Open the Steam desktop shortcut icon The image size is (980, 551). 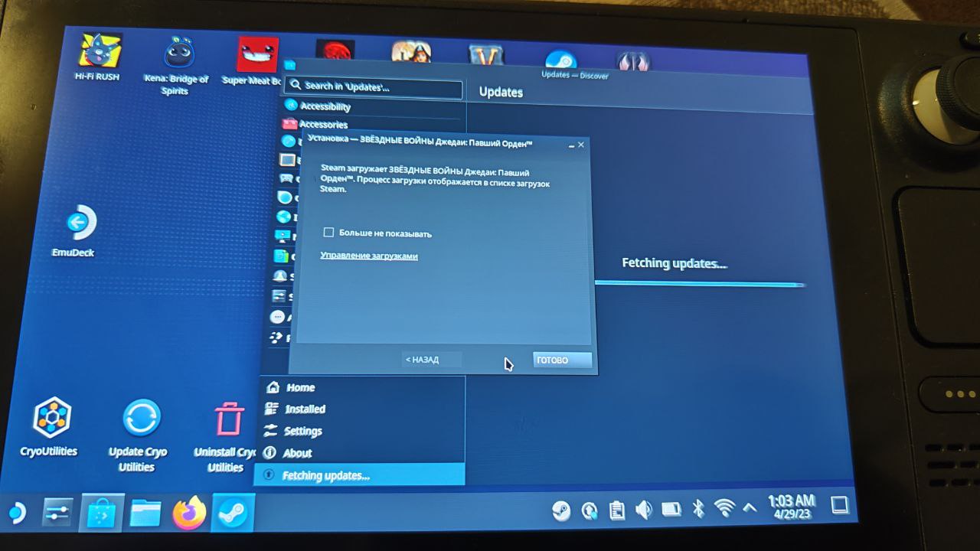point(560,61)
